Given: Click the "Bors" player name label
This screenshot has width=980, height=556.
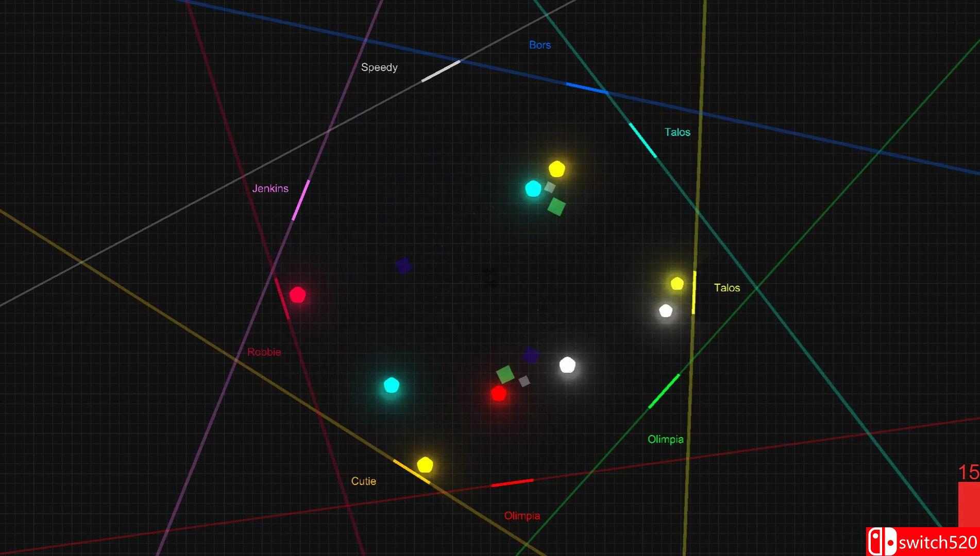Looking at the screenshot, I should click(539, 45).
